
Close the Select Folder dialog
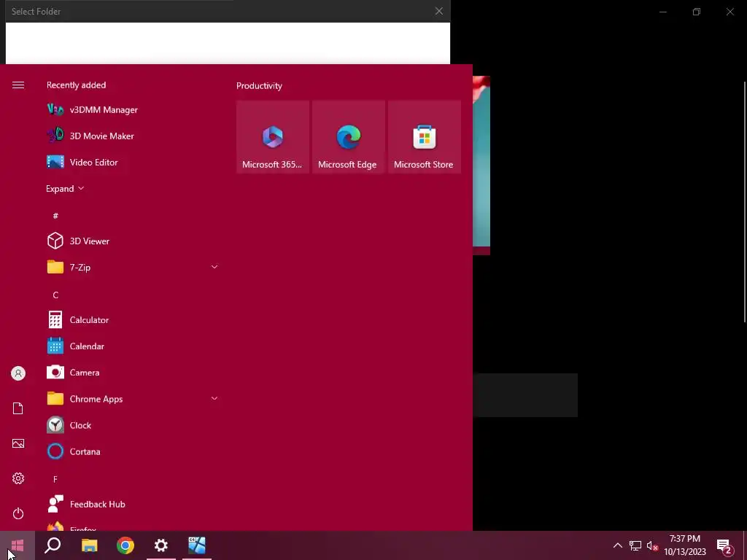tap(438, 11)
